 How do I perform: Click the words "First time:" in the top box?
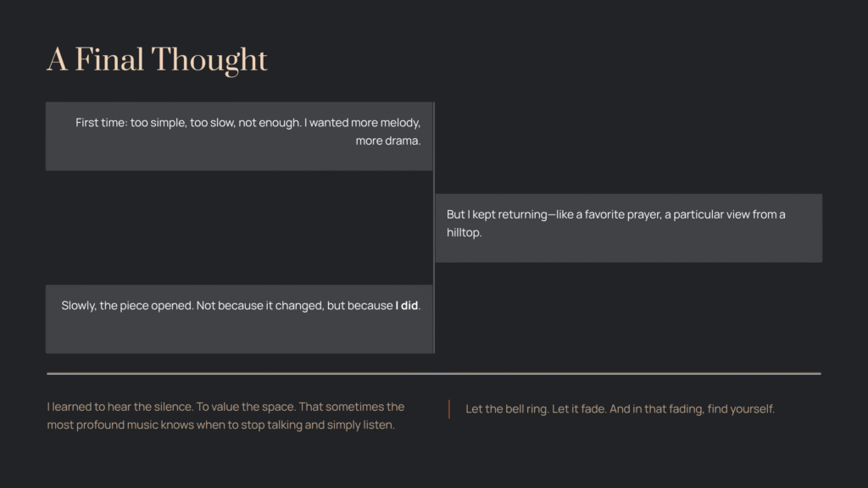(x=101, y=123)
